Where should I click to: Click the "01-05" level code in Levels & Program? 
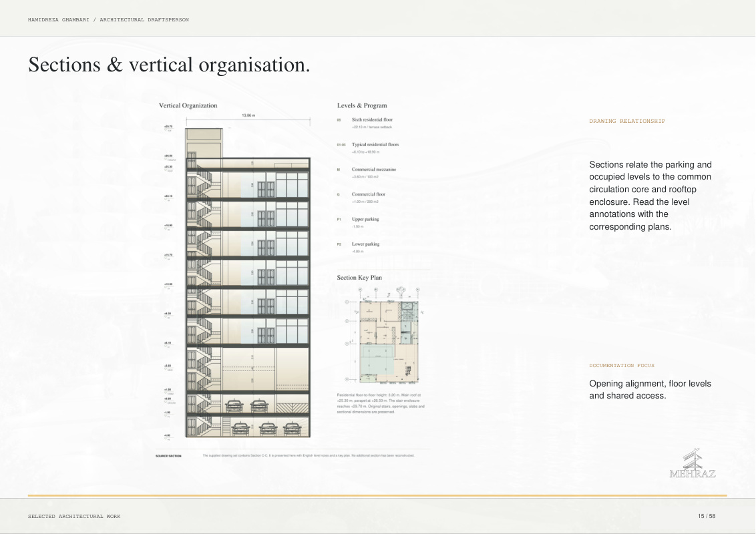point(341,145)
